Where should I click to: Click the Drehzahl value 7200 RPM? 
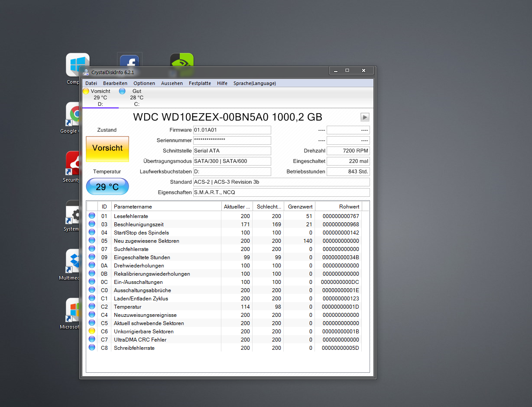click(348, 151)
